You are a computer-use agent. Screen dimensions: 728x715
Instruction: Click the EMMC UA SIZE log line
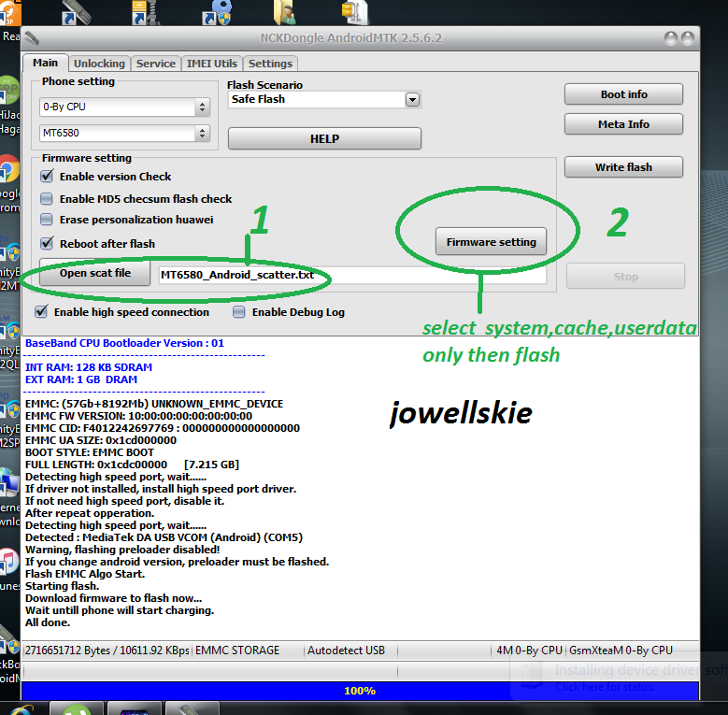pos(101,440)
